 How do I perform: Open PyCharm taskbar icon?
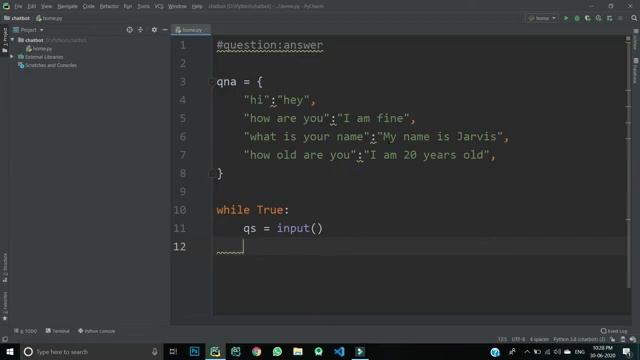tap(215, 352)
